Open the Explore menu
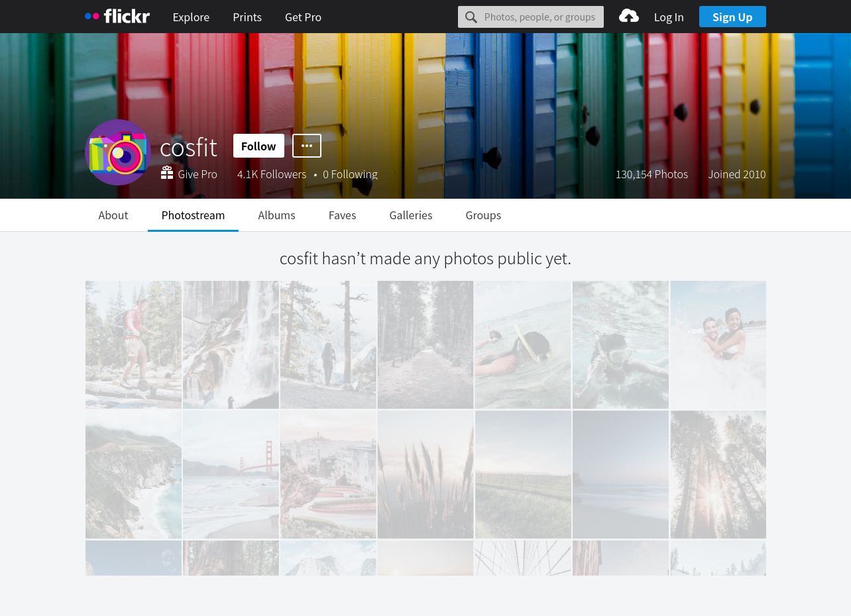The image size is (851, 616). [191, 17]
